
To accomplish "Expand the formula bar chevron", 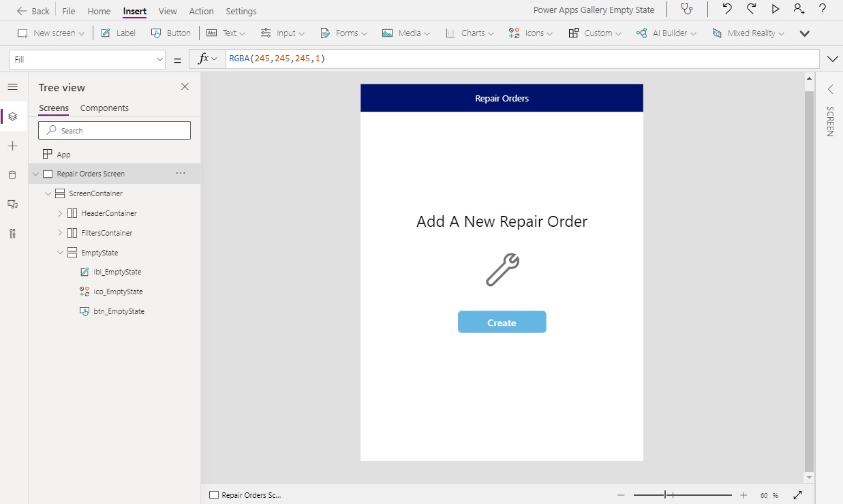I will pyautogui.click(x=832, y=59).
